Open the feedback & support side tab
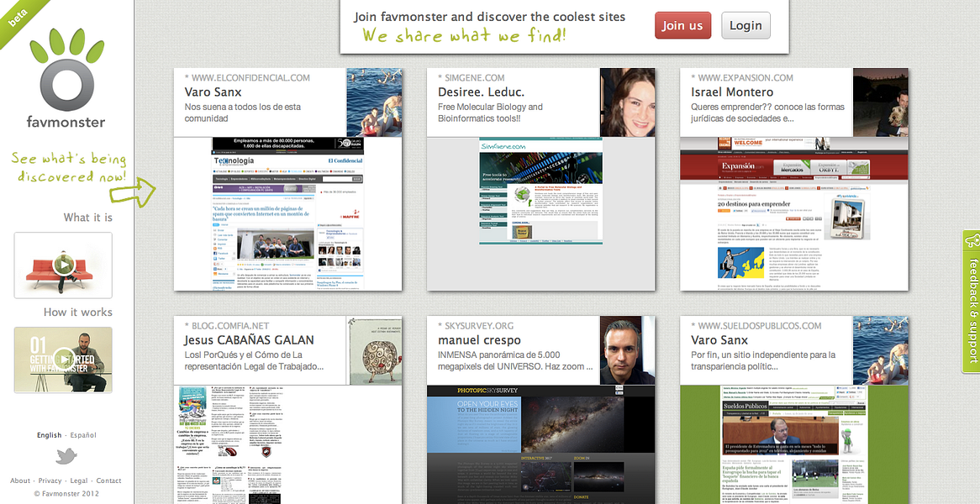The width and height of the screenshot is (980, 504). click(972, 302)
